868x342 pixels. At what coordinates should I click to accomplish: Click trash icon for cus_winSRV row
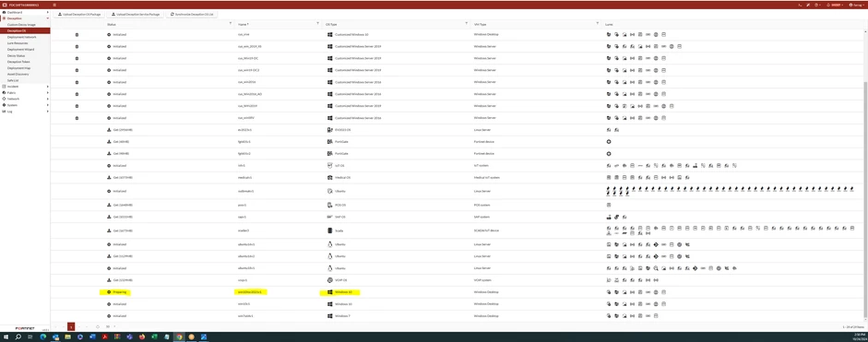pos(77,118)
